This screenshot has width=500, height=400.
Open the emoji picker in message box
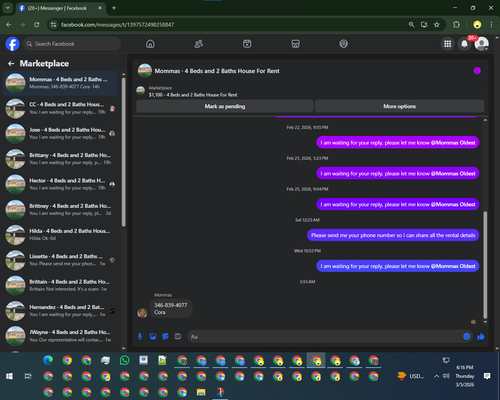pos(467,336)
